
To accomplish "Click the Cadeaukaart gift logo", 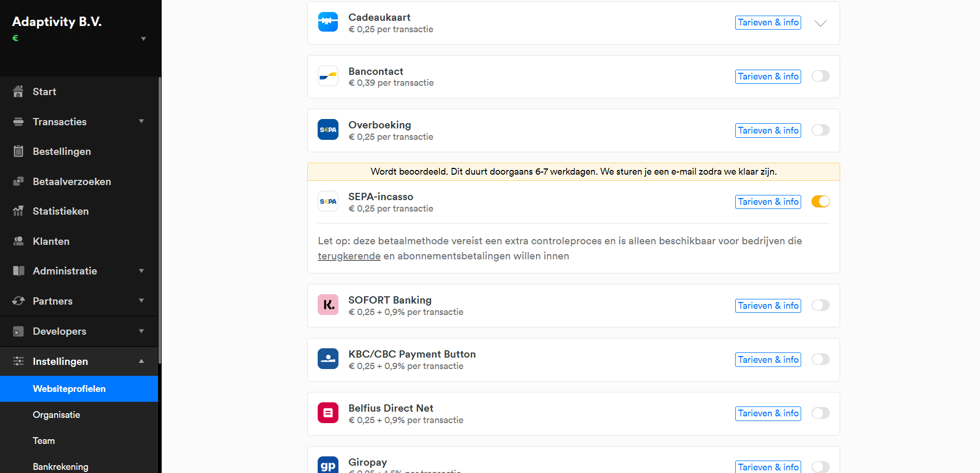I will coord(328,22).
